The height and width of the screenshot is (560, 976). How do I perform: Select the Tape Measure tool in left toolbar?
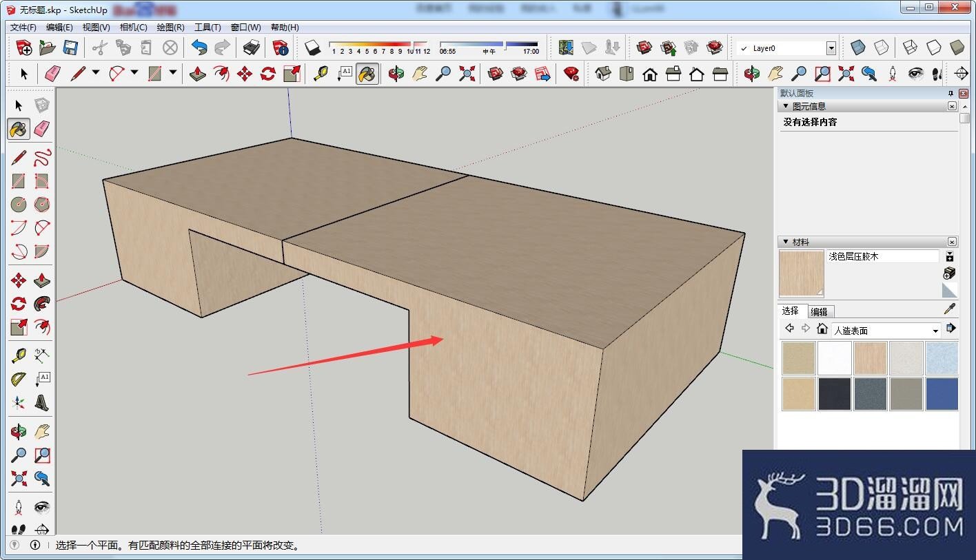(19, 355)
